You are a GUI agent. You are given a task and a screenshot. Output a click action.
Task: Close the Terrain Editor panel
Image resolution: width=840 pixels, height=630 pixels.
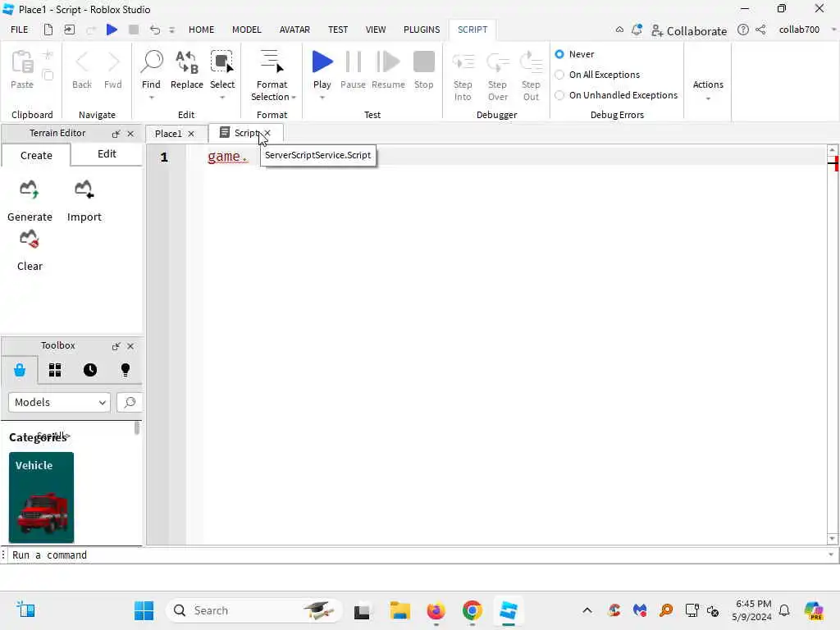[x=130, y=134]
